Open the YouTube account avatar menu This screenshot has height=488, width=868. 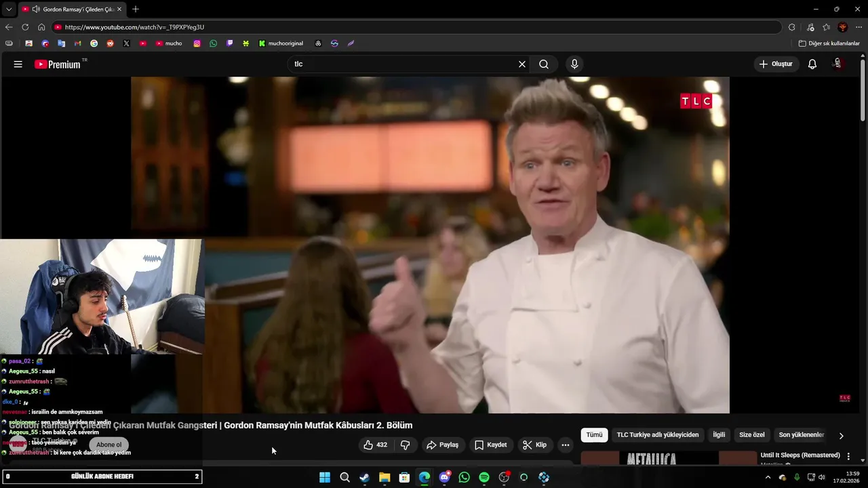coord(837,64)
